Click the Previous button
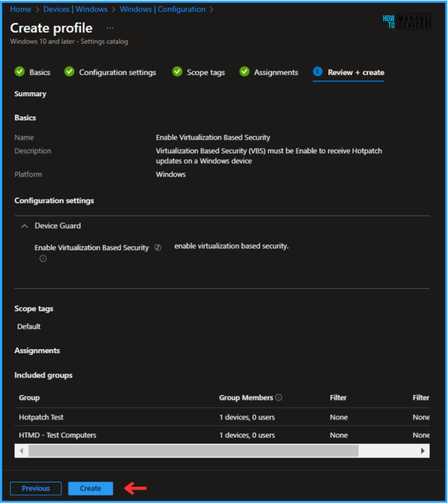The width and height of the screenshot is (448, 503). (x=36, y=488)
